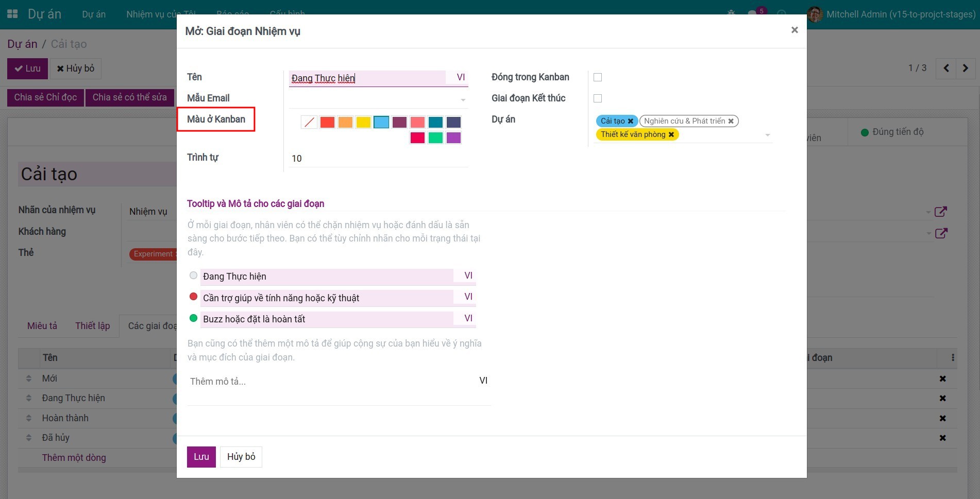
Task: Go to previous record arrow
Action: pyautogui.click(x=946, y=68)
